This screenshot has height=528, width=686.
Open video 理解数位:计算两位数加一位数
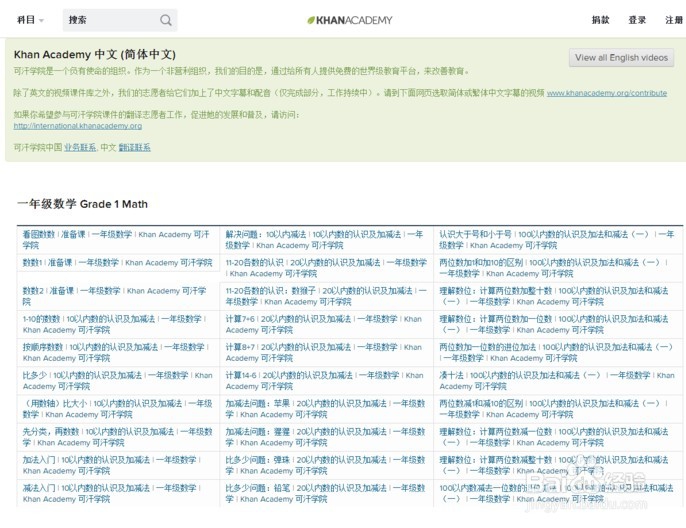pyautogui.click(x=553, y=324)
